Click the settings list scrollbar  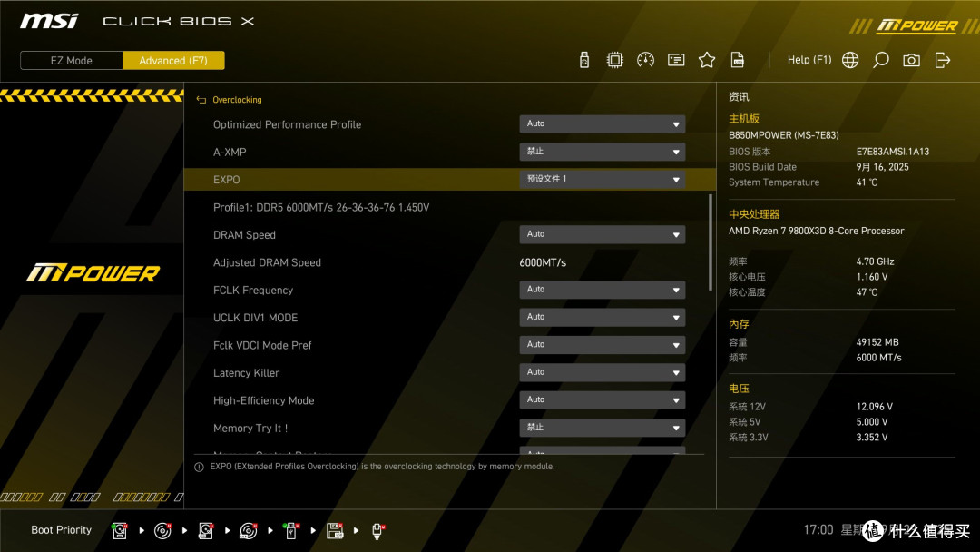(x=710, y=242)
